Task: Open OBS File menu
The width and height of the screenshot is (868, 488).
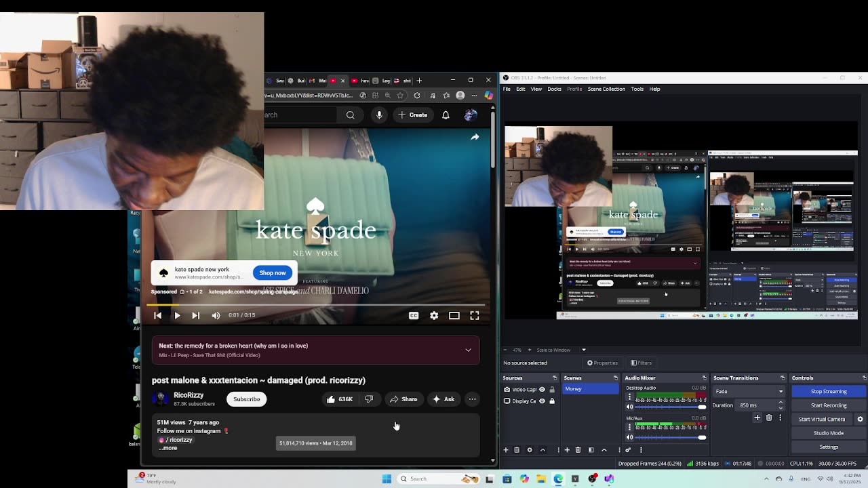Action: point(507,89)
